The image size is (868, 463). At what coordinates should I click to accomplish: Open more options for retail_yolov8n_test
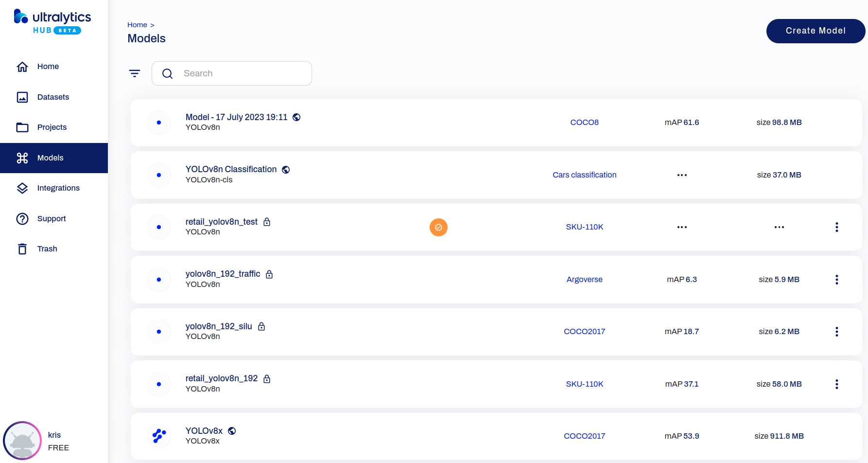point(836,227)
